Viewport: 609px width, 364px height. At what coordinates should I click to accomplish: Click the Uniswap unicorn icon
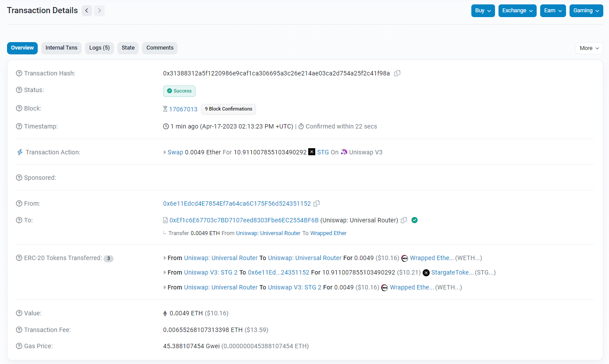pyautogui.click(x=344, y=152)
